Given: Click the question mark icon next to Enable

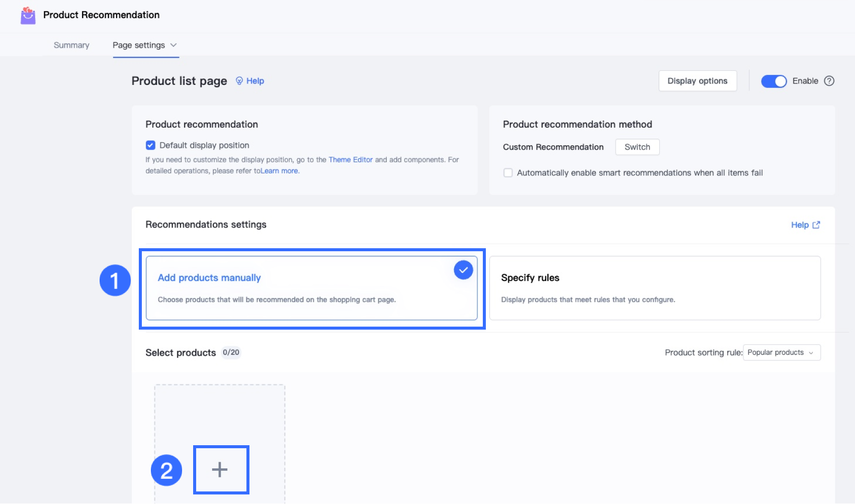Looking at the screenshot, I should [x=829, y=81].
